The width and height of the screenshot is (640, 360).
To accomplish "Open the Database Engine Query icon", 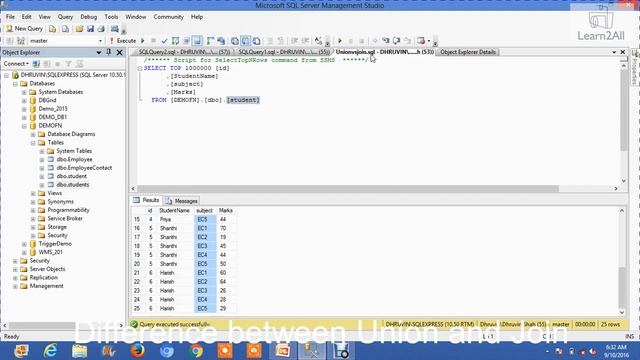I will 53,29.
